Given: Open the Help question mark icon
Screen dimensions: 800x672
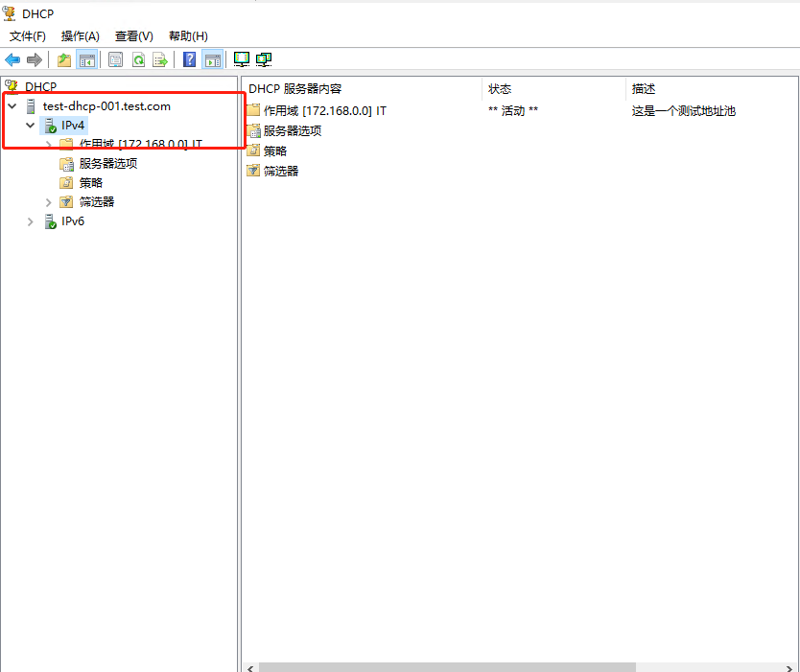Looking at the screenshot, I should (189, 60).
